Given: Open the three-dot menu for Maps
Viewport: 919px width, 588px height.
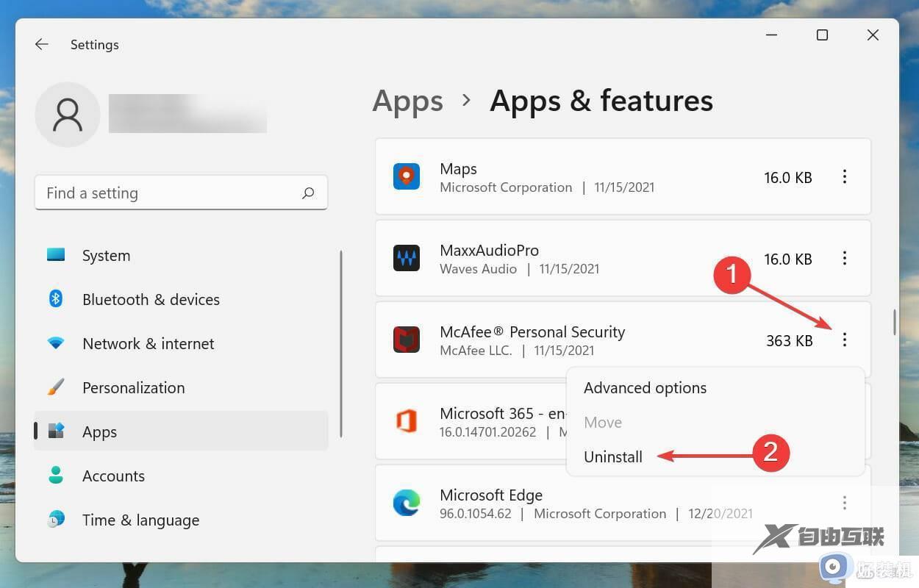Looking at the screenshot, I should (845, 177).
